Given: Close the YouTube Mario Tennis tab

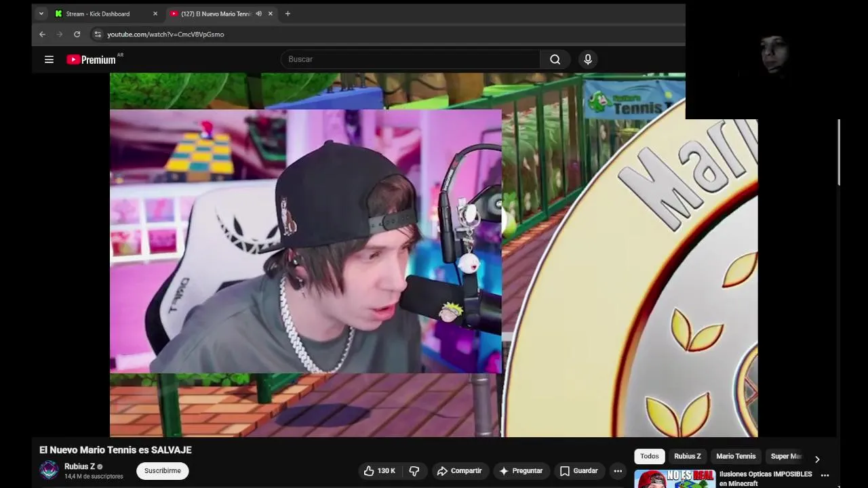Looking at the screenshot, I should pos(270,14).
